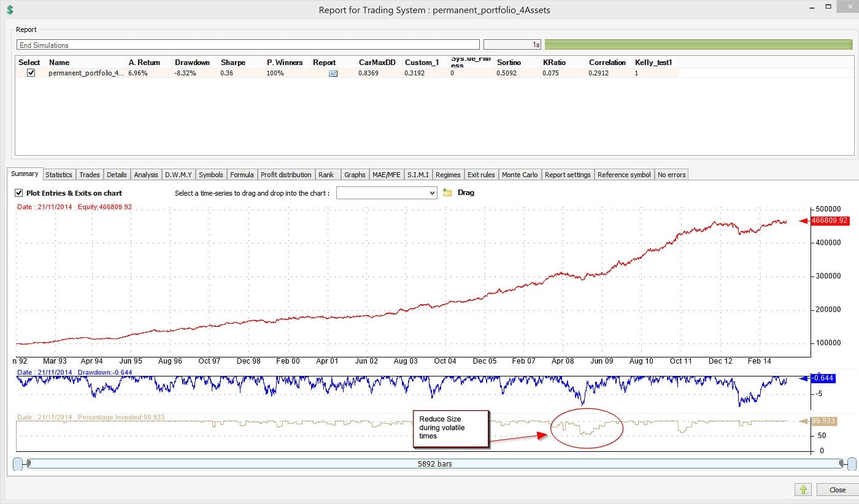Open the report icon in the Report column
Viewport: 859px width, 504px height.
tap(333, 73)
